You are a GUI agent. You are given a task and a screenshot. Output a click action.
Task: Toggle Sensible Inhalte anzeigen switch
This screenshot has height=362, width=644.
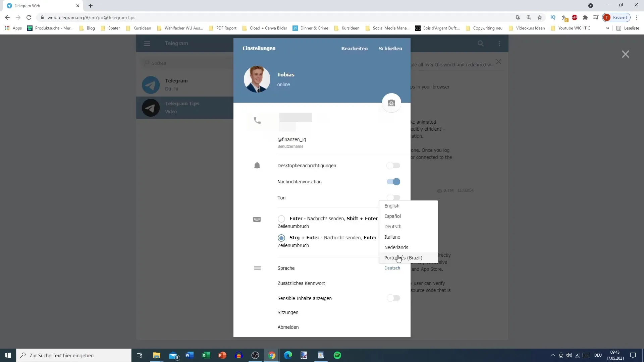click(393, 298)
